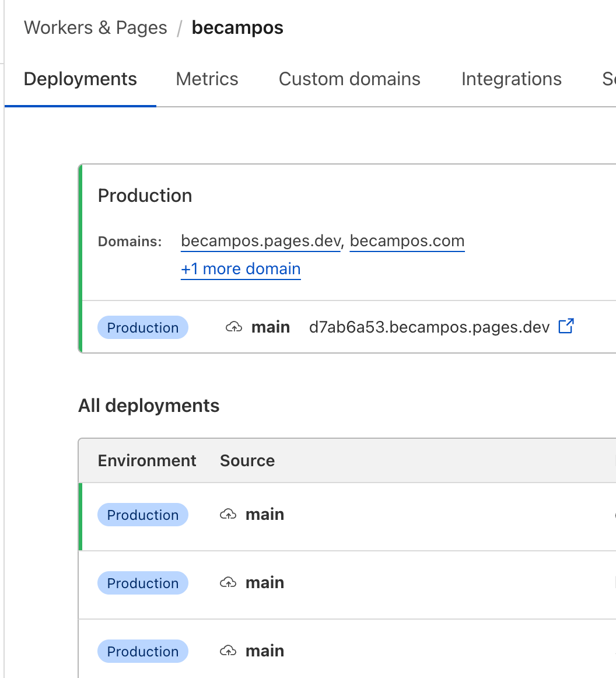Click the becampos project name in the breadcrumb
616x678 pixels.
pyautogui.click(x=237, y=28)
